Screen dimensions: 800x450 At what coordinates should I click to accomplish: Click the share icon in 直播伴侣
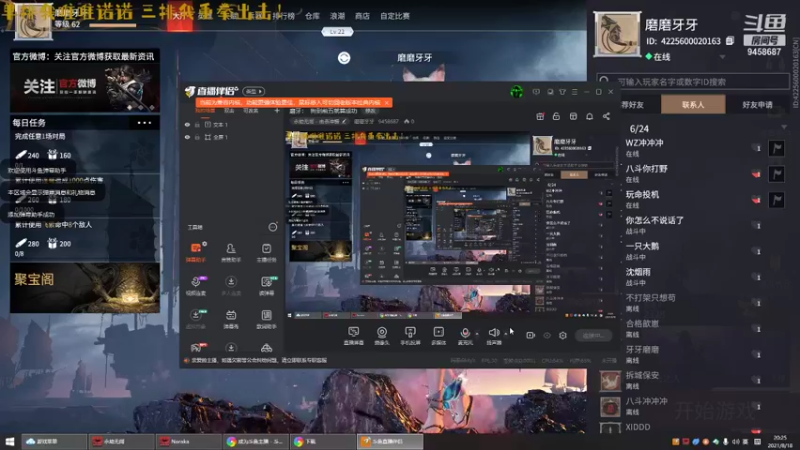(606, 116)
